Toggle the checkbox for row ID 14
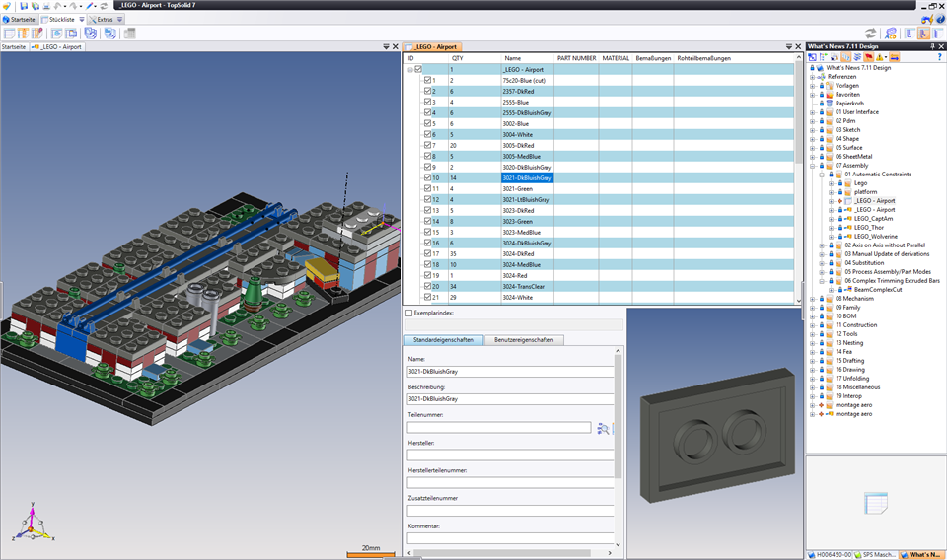Image resolution: width=947 pixels, height=560 pixels. [427, 222]
